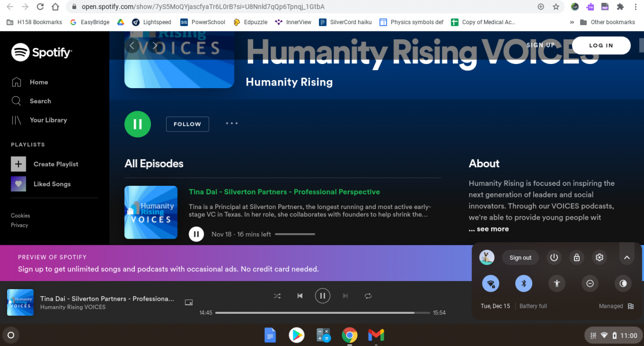Screen dimensions: 644x346
Task: Go to Home in Spotify sidebar
Action: 30,82
